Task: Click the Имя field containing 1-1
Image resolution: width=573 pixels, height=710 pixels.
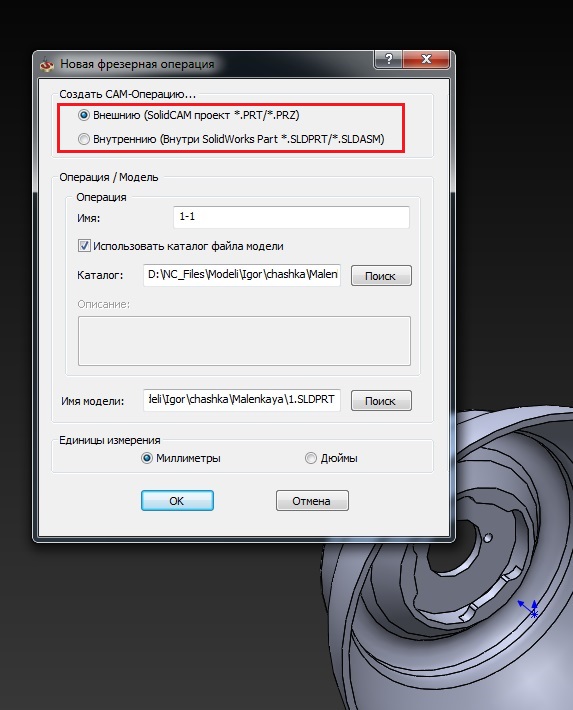Action: [291, 217]
